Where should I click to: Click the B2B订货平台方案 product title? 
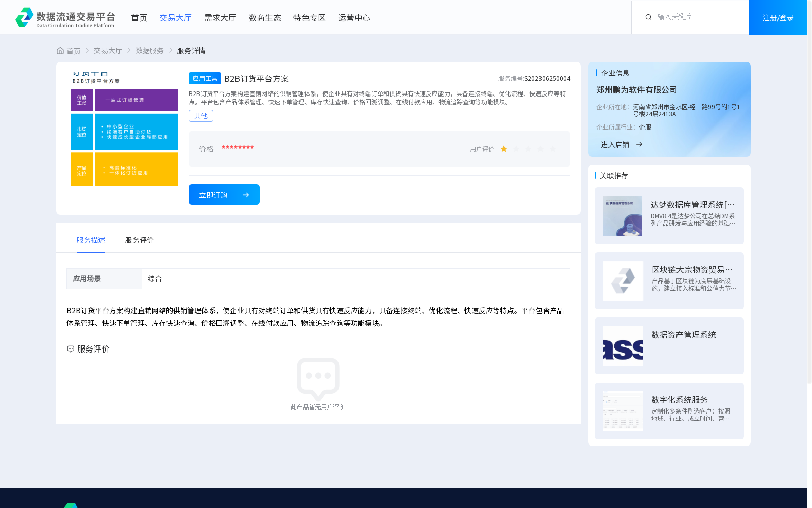point(257,79)
